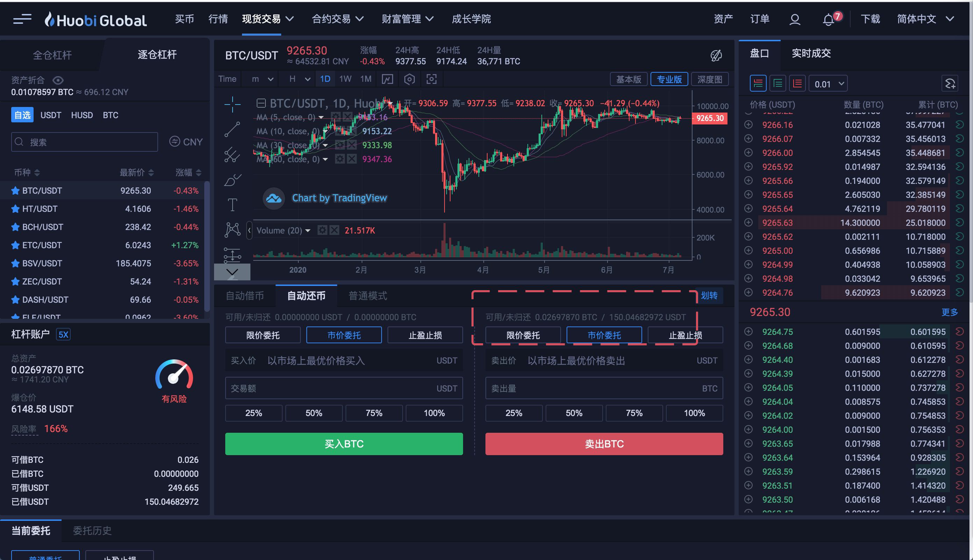The image size is (973, 560).
Task: Select the trend line drawing tool
Action: [232, 129]
